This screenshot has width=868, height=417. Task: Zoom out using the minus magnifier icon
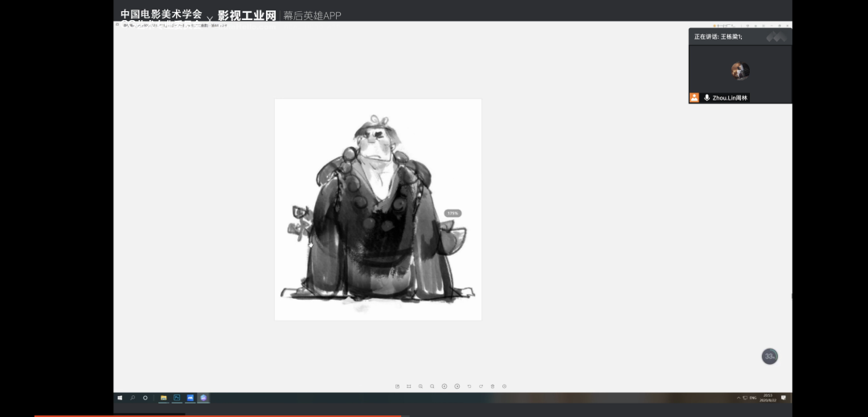click(x=432, y=386)
